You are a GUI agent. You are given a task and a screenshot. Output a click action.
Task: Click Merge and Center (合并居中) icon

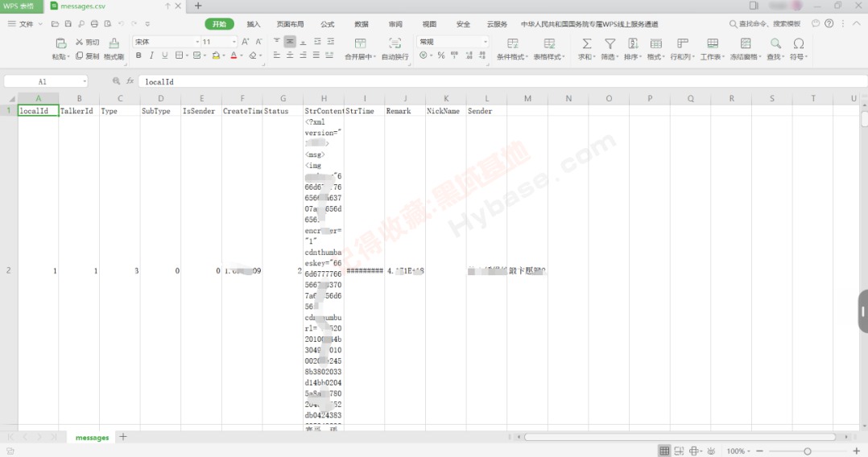(361, 43)
